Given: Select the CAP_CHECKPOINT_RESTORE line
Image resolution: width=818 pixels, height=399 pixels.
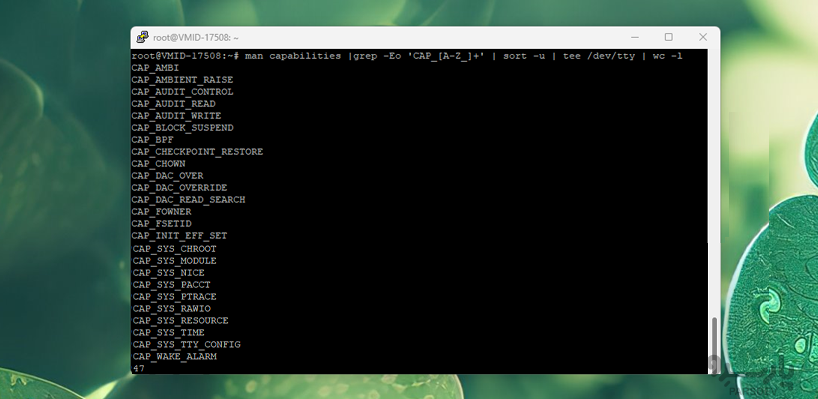Looking at the screenshot, I should pyautogui.click(x=197, y=152).
